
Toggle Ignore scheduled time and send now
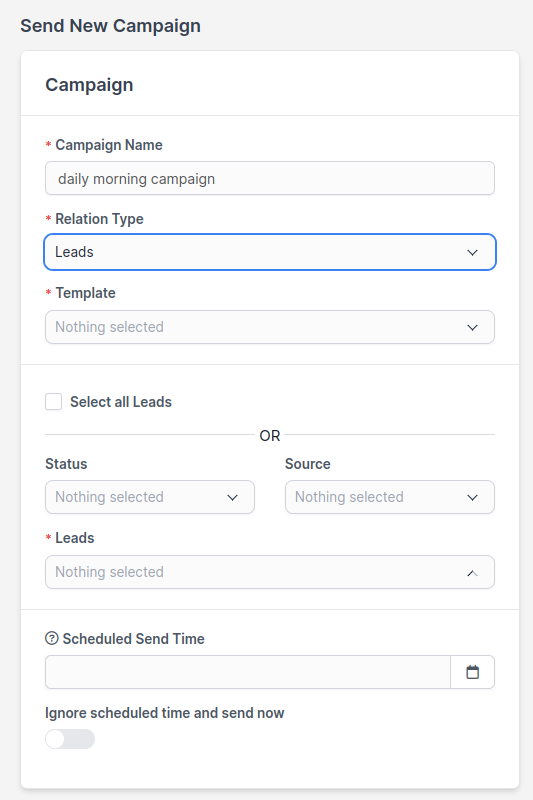point(70,739)
